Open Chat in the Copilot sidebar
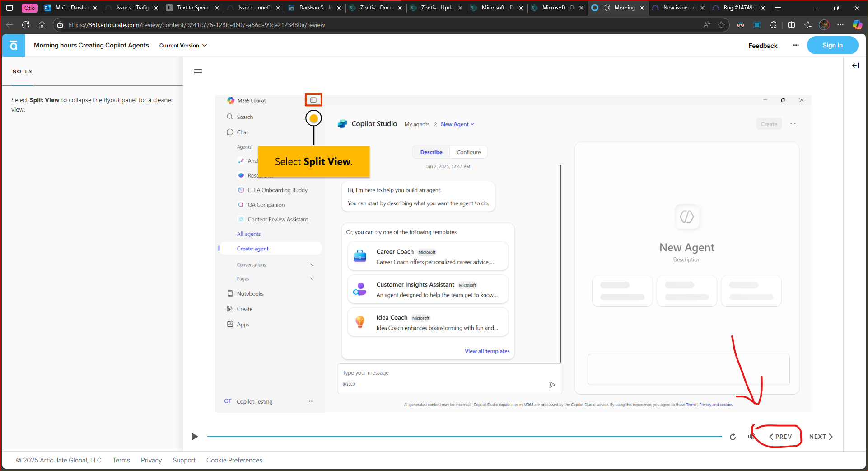Image resolution: width=868 pixels, height=471 pixels. click(243, 132)
